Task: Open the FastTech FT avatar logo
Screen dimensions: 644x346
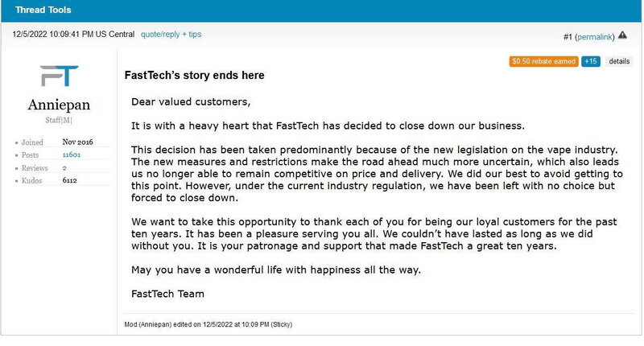Action: coord(59,76)
